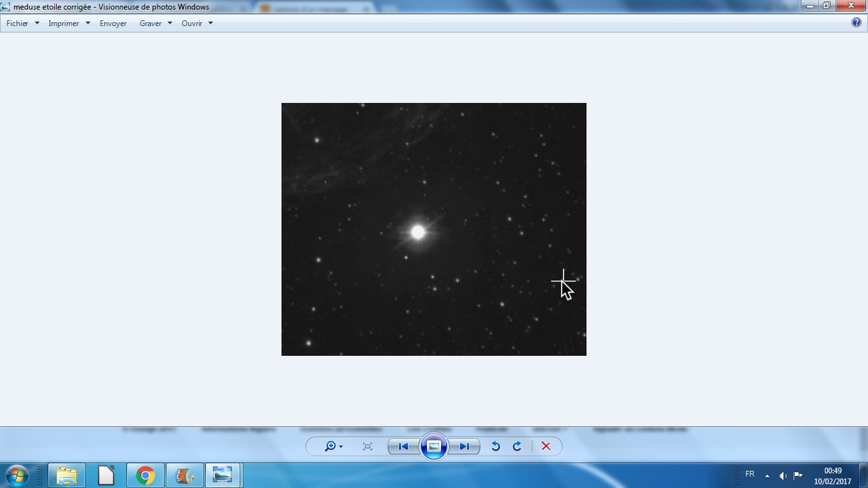Start the slideshow with the center button
Viewport: 868px width, 488px height.
pyautogui.click(x=434, y=446)
